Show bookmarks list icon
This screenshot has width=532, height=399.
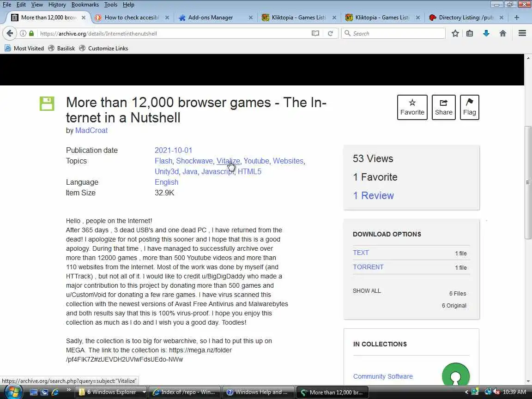tap(470, 33)
